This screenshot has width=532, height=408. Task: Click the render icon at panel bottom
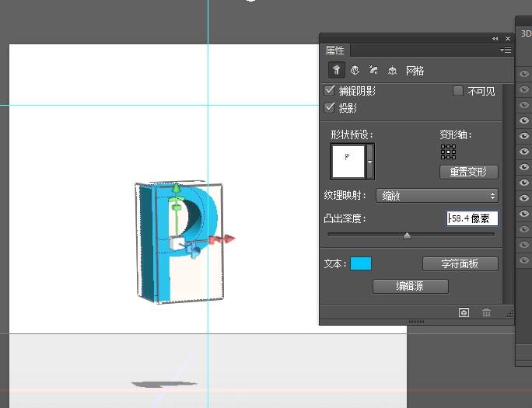click(464, 312)
